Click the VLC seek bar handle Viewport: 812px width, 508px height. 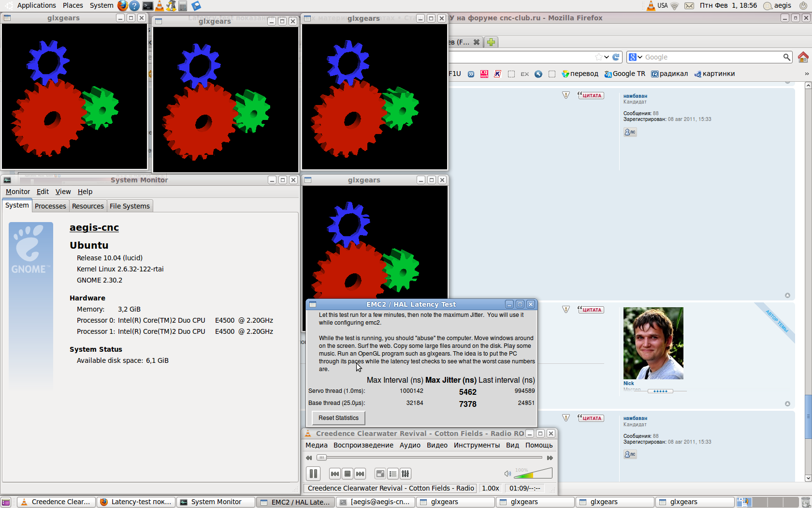click(321, 458)
